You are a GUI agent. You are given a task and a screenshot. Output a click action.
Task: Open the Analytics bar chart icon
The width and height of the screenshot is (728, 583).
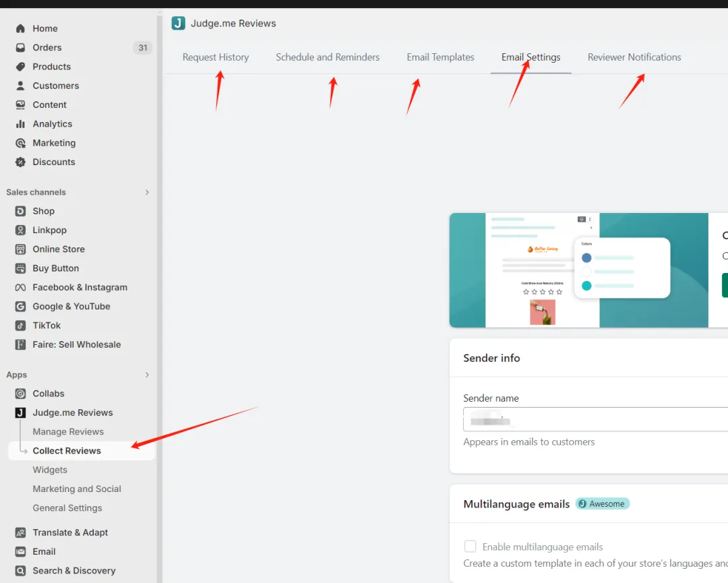[x=20, y=124]
